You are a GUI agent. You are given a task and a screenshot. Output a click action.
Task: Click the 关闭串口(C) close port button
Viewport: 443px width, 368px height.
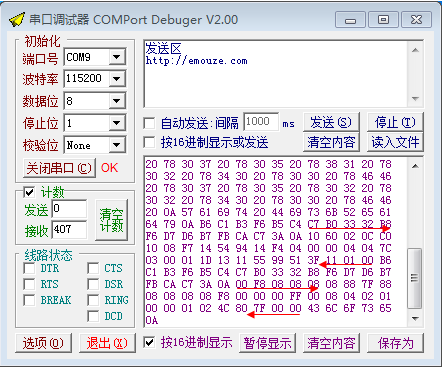coord(59,168)
